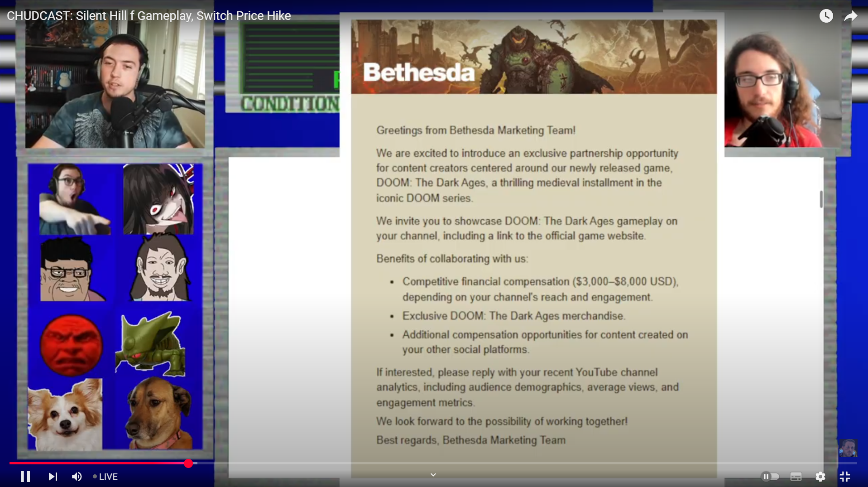Pause the video playback
The width and height of the screenshot is (868, 487).
(25, 477)
